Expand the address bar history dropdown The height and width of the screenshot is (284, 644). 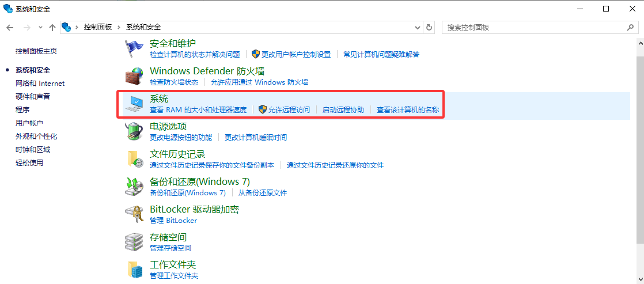point(418,28)
